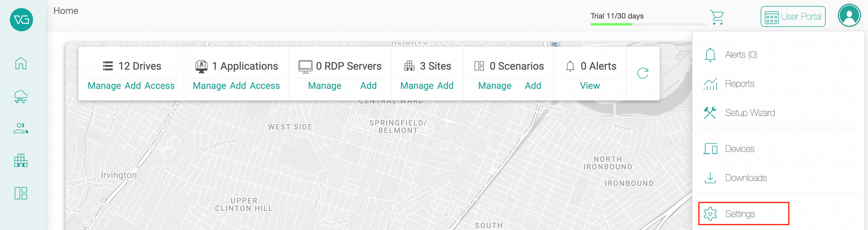Image resolution: width=868 pixels, height=230 pixels.
Task: Click Access under 12 Drives
Action: 160,86
